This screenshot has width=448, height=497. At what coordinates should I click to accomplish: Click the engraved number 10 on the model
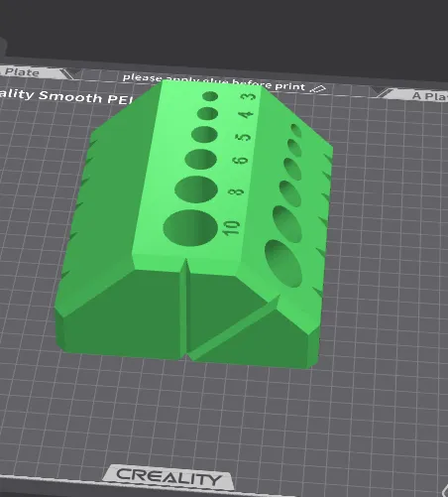click(231, 228)
